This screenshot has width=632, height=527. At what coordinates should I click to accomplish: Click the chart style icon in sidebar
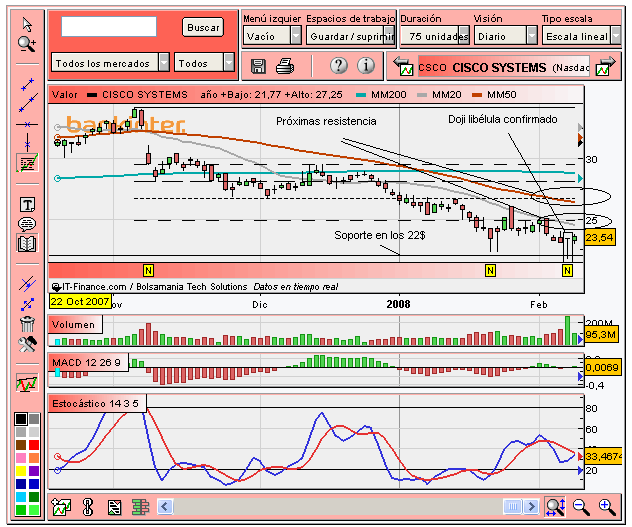tap(27, 383)
